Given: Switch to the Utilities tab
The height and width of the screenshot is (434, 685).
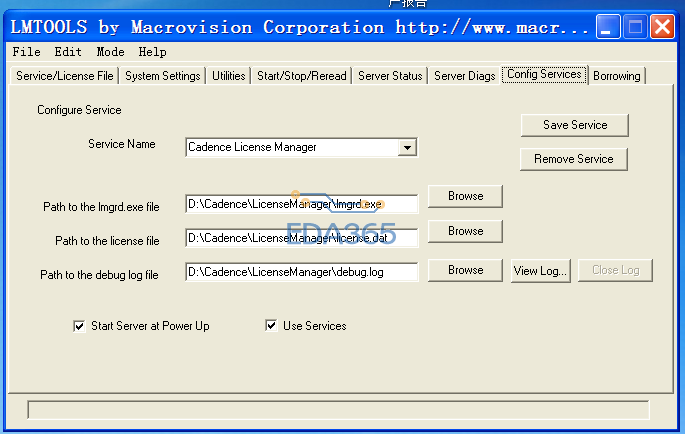Looking at the screenshot, I should point(228,76).
